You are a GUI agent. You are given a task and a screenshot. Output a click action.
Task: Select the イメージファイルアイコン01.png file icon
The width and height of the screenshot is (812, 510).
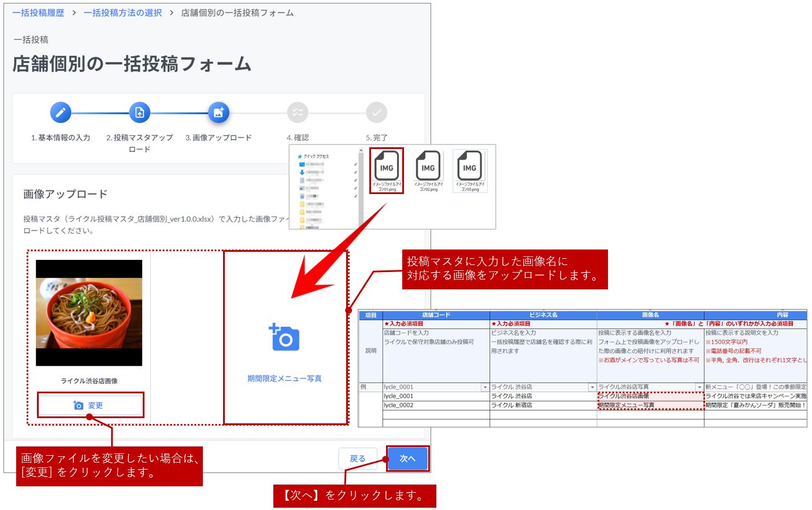387,167
